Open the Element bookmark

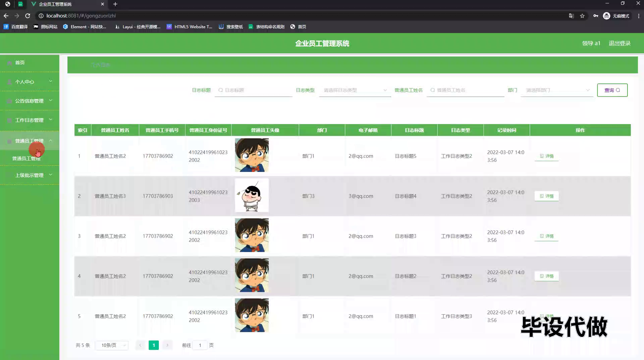(85, 27)
